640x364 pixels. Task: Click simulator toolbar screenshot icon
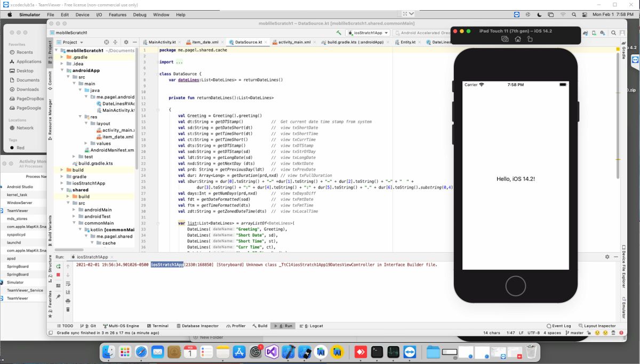[505, 39]
